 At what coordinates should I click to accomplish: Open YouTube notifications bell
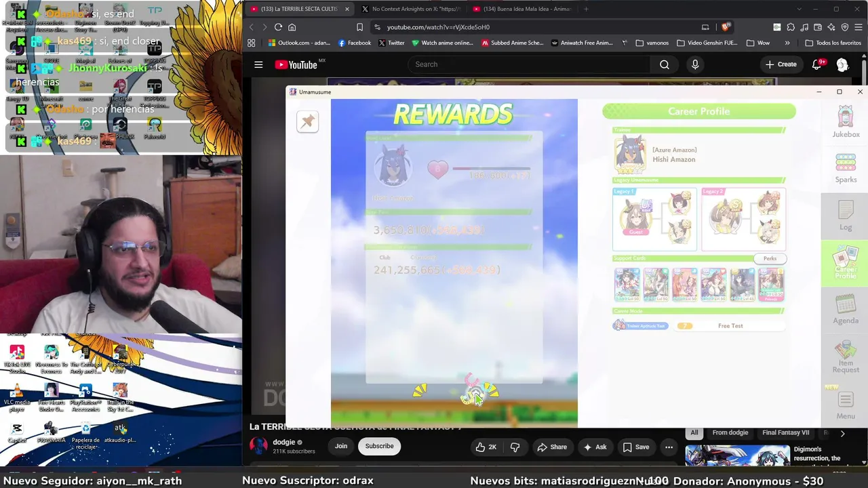click(x=817, y=64)
